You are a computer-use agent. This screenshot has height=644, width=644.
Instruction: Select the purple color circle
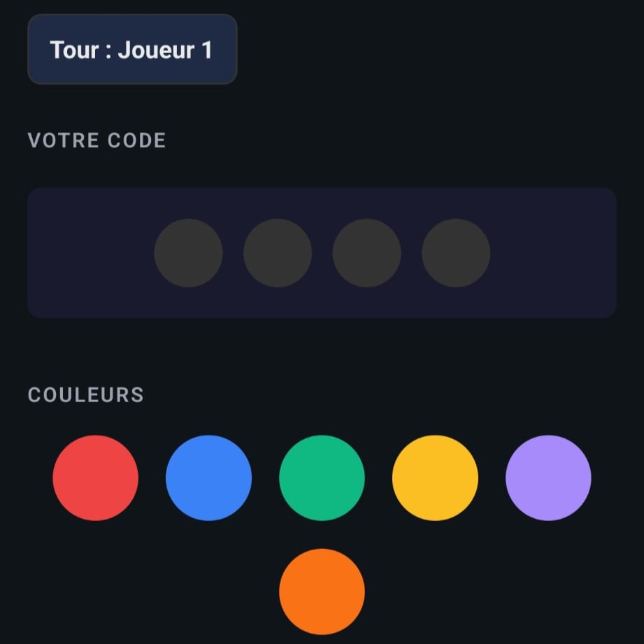pos(548,478)
